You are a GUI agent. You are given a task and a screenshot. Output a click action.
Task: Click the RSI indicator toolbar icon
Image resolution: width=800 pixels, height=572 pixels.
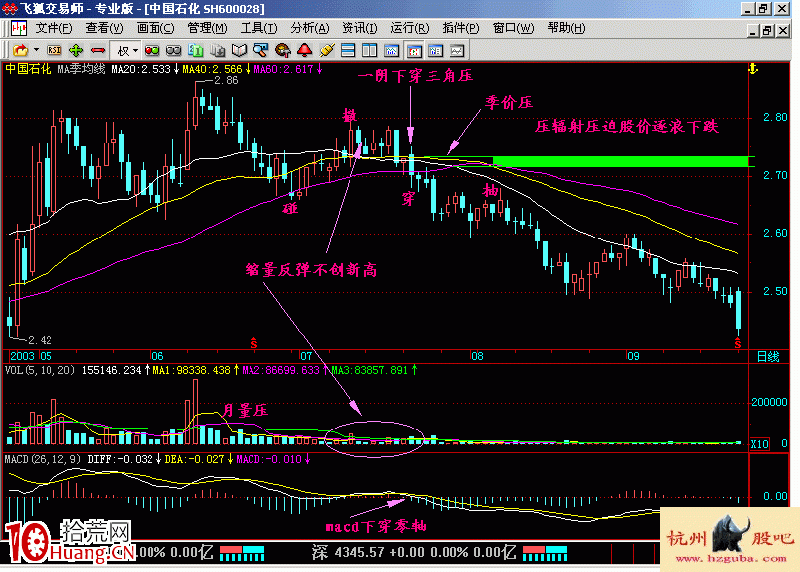[x=54, y=50]
